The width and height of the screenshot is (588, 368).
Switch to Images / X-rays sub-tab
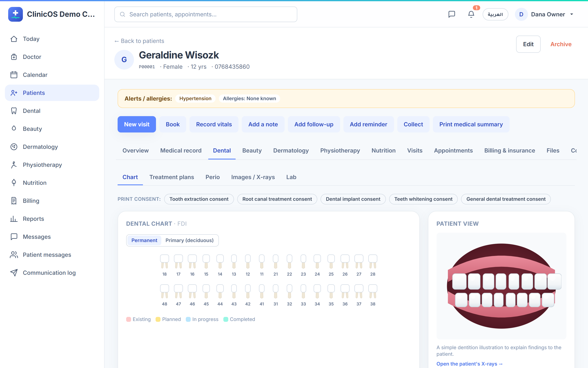point(253,177)
